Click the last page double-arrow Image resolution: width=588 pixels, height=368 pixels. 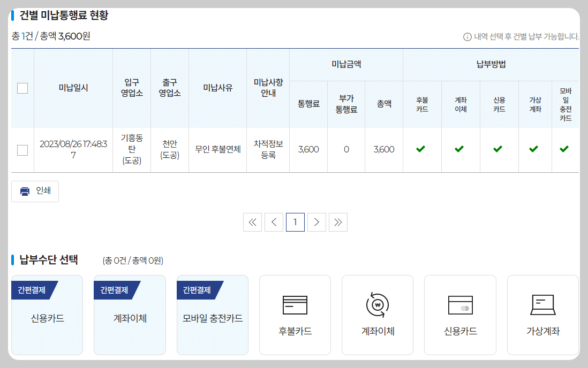(338, 222)
